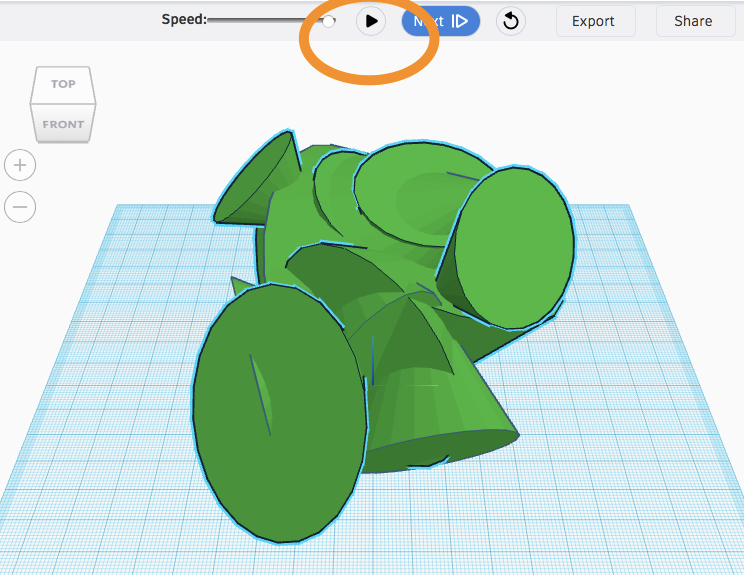
Task: Click the Play button
Action: click(x=371, y=21)
